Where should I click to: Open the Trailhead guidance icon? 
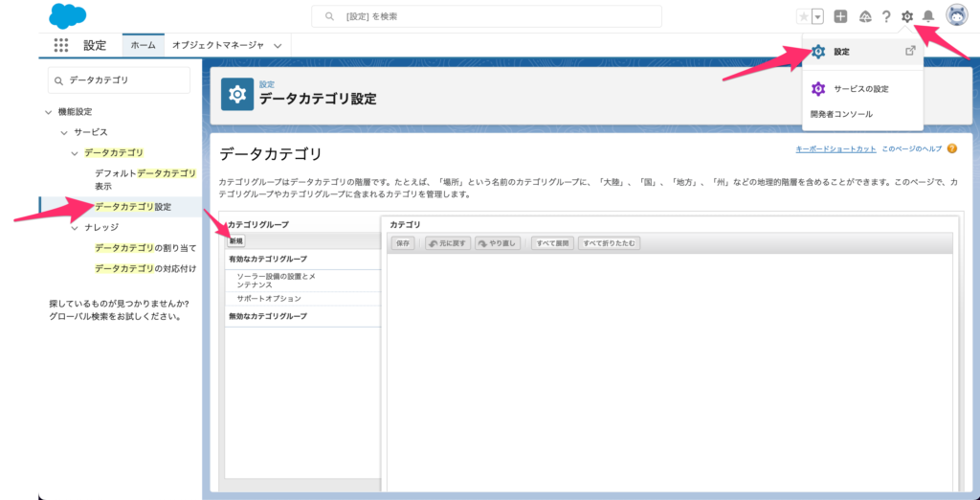click(x=865, y=17)
